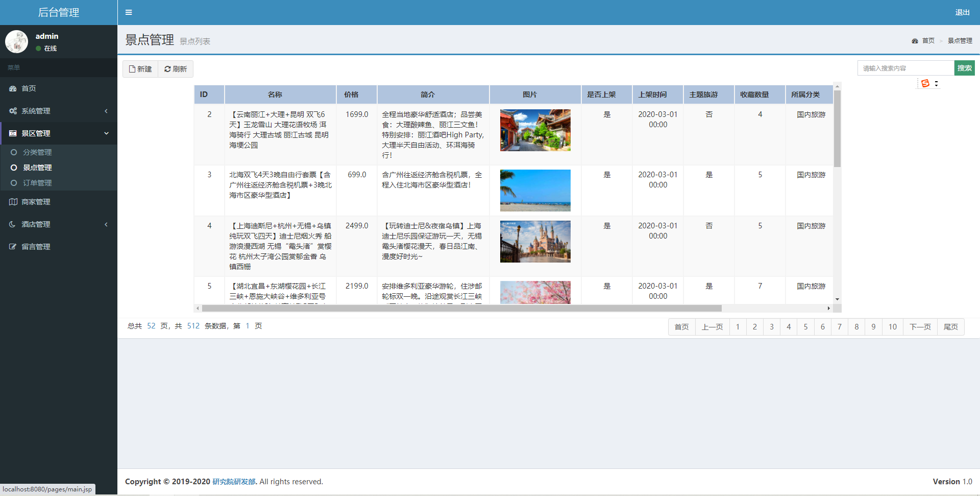
Task: Click the 后台管理 logo title
Action: pyautogui.click(x=59, y=12)
